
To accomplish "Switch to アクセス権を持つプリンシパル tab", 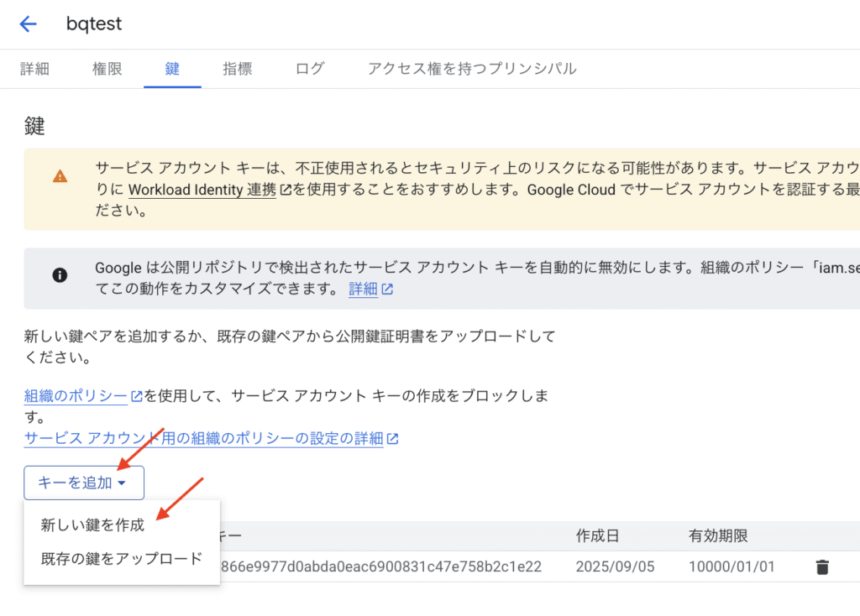I will point(472,69).
